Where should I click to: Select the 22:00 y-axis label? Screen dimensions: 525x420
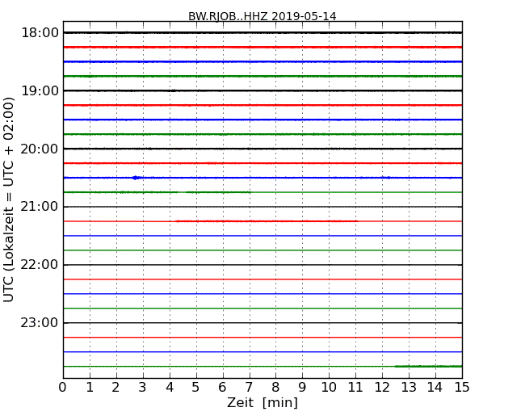point(40,265)
